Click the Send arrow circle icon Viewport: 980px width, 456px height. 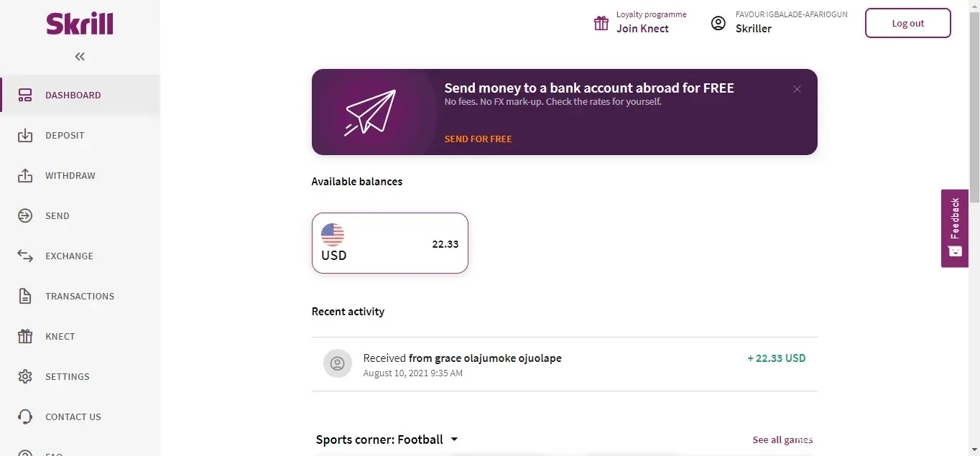25,215
